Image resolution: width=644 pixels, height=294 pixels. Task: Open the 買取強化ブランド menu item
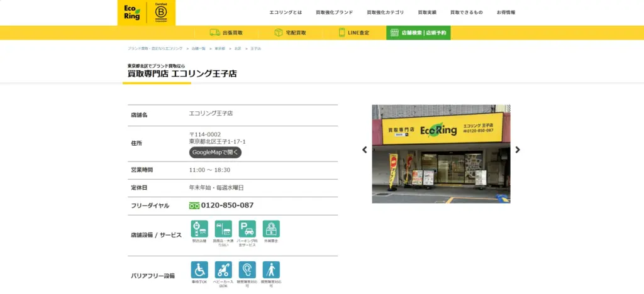pos(334,13)
